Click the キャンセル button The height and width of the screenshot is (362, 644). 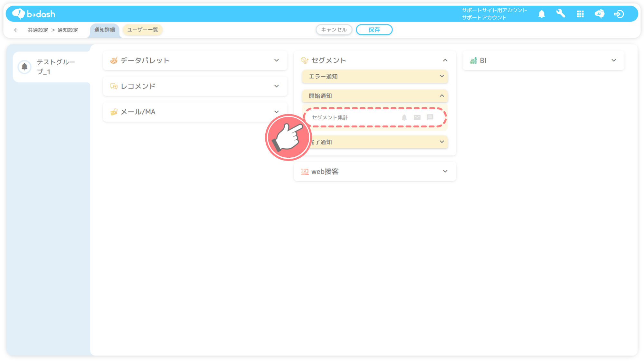tap(334, 30)
